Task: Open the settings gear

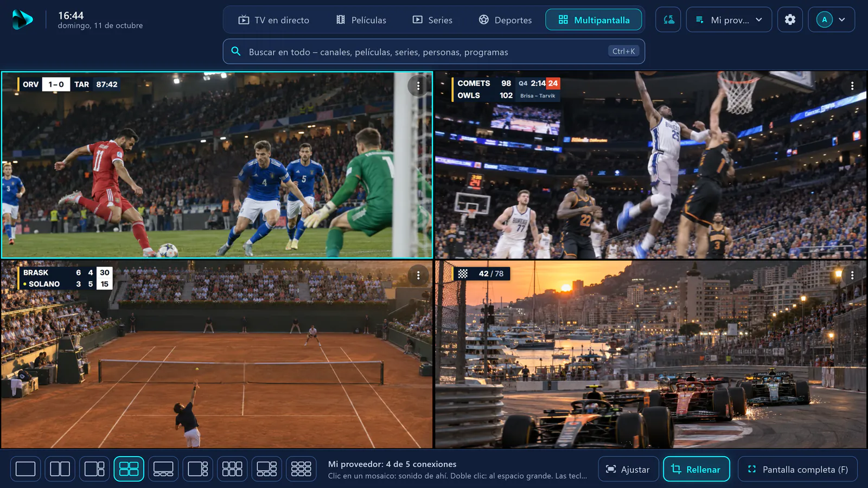Action: click(x=790, y=20)
